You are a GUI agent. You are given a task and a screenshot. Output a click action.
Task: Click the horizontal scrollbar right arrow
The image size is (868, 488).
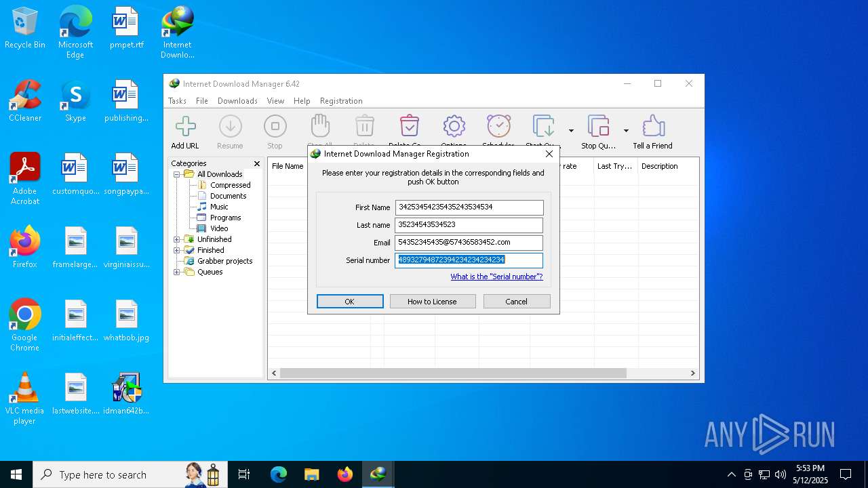click(692, 373)
